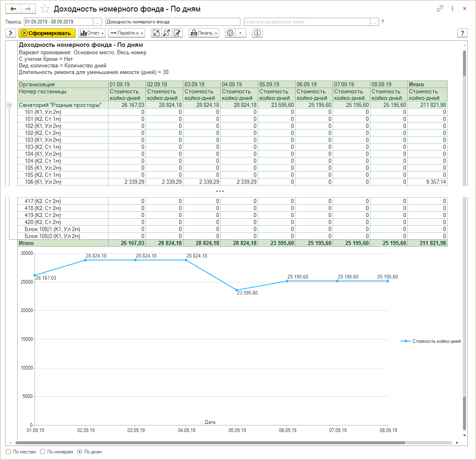The width and height of the screenshot is (476, 460).
Task: Open the 'Отчет' dropdown menu
Action: coord(92,33)
